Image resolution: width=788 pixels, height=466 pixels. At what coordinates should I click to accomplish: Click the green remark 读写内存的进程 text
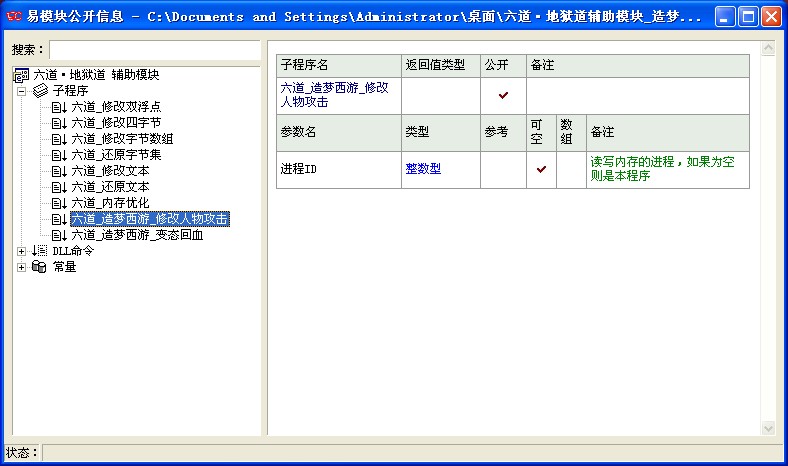(662, 169)
